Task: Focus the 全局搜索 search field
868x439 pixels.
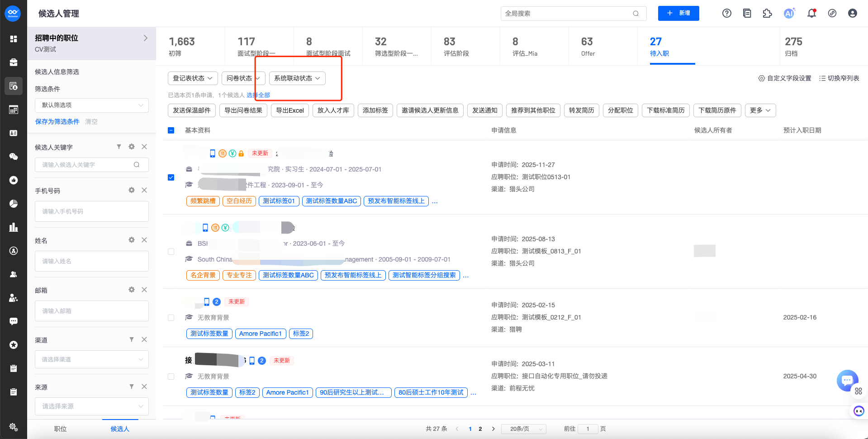Action: [x=574, y=14]
